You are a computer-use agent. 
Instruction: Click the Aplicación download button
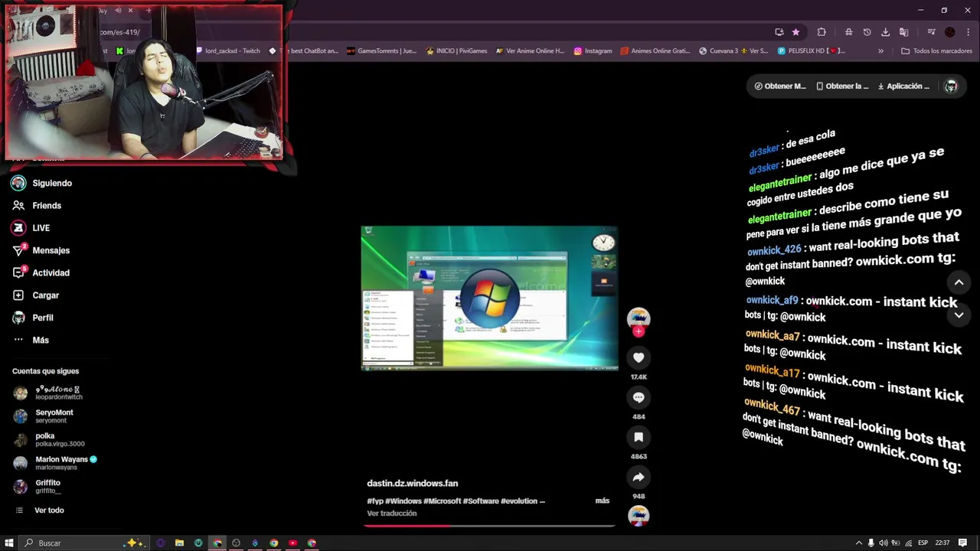[x=903, y=86]
